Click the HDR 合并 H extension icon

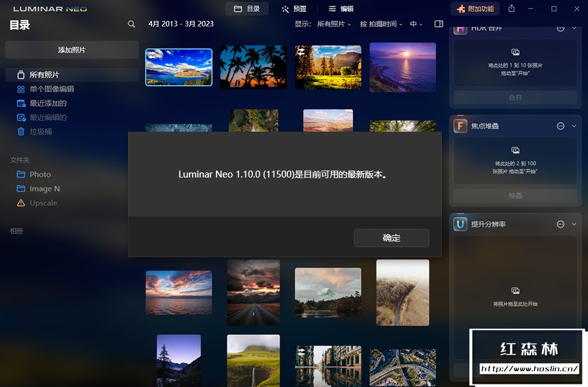(x=460, y=30)
